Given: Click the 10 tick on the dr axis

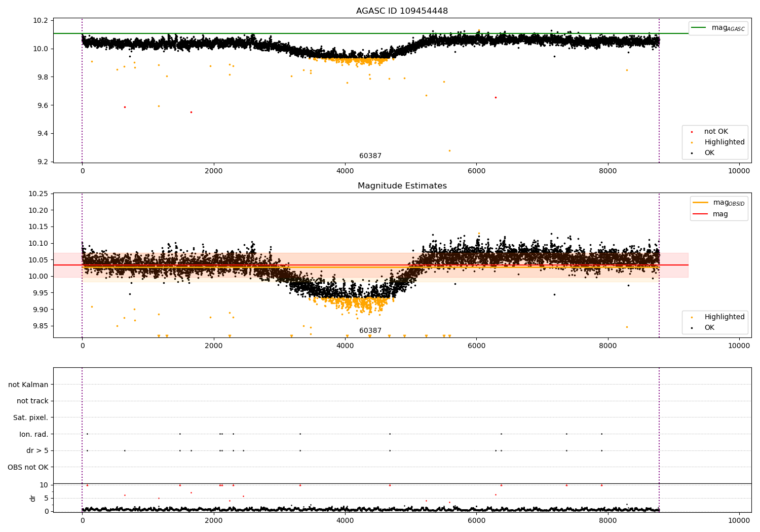Looking at the screenshot, I should [44, 485].
